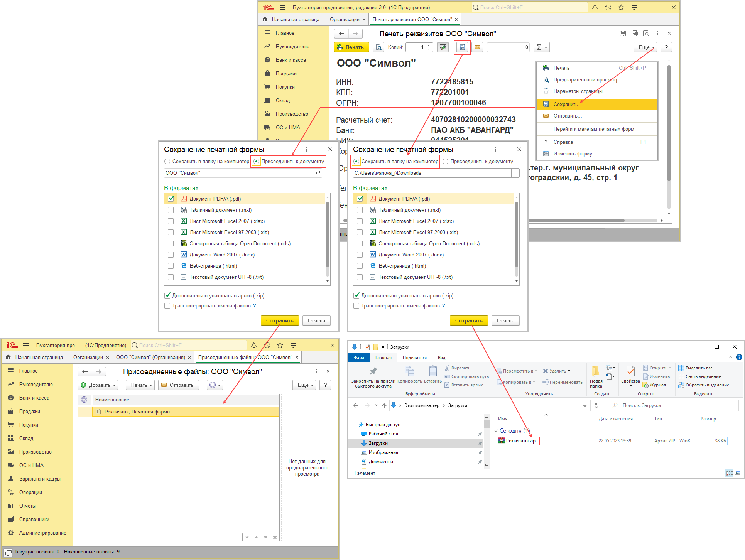The width and height of the screenshot is (745, 560).
Task: Click vertical scrollbar of the print preview
Action: [669, 123]
